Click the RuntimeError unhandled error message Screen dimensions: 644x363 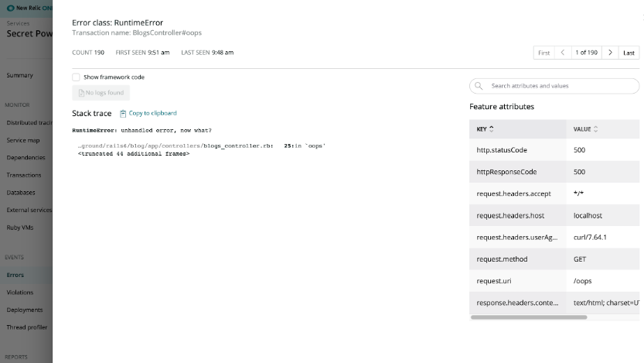pyautogui.click(x=141, y=130)
